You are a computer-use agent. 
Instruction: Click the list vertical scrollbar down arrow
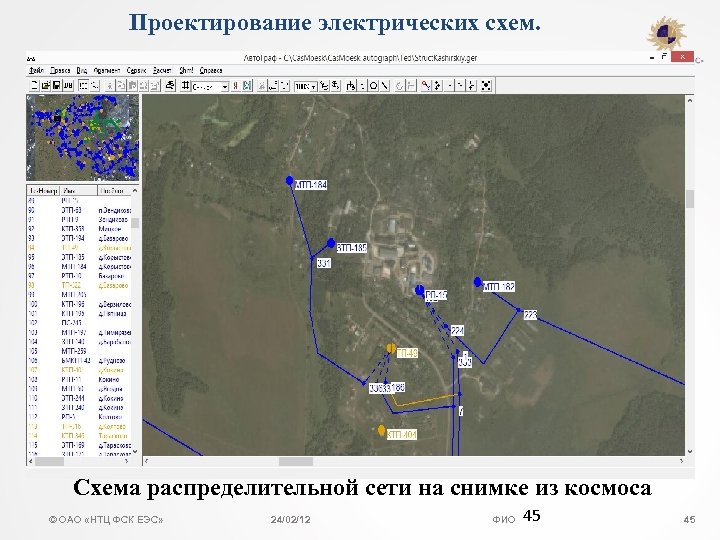coord(135,451)
